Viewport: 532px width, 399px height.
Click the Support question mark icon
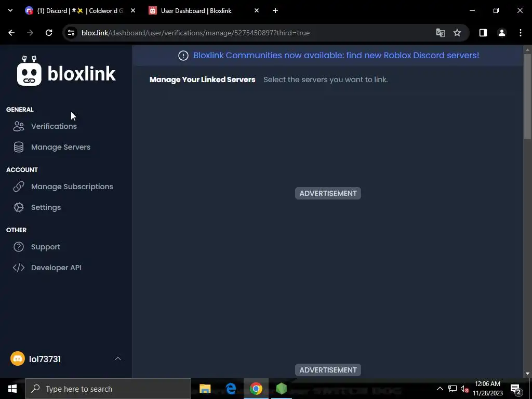click(x=19, y=247)
